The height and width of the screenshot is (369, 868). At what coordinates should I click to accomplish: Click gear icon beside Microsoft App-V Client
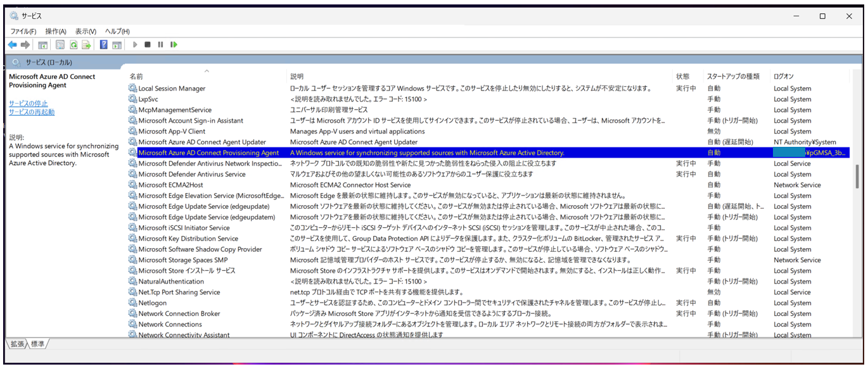132,131
